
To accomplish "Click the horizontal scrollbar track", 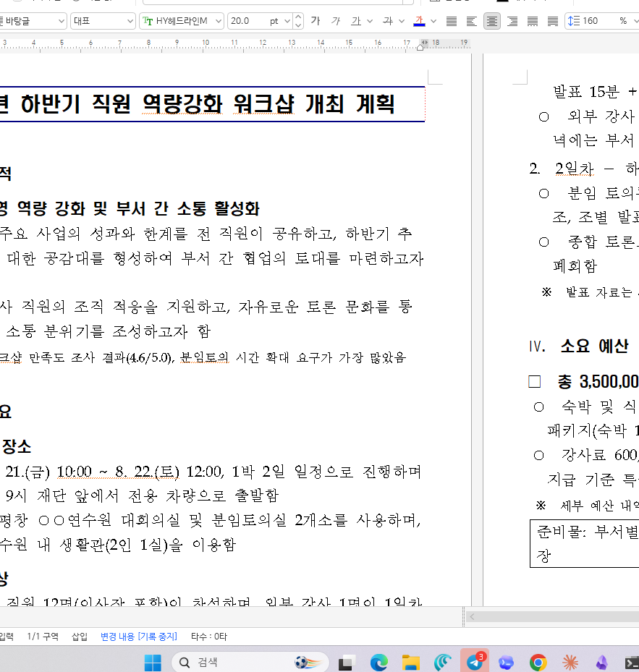I will click(559, 617).
